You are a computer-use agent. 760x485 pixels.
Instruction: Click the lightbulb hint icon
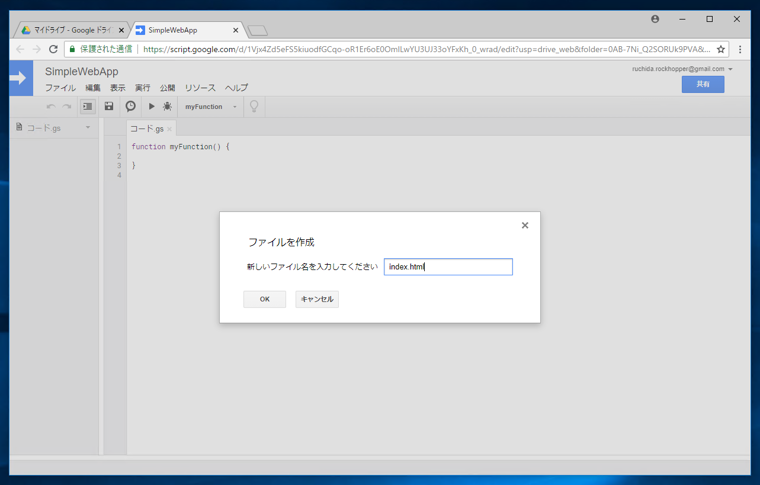click(x=254, y=106)
